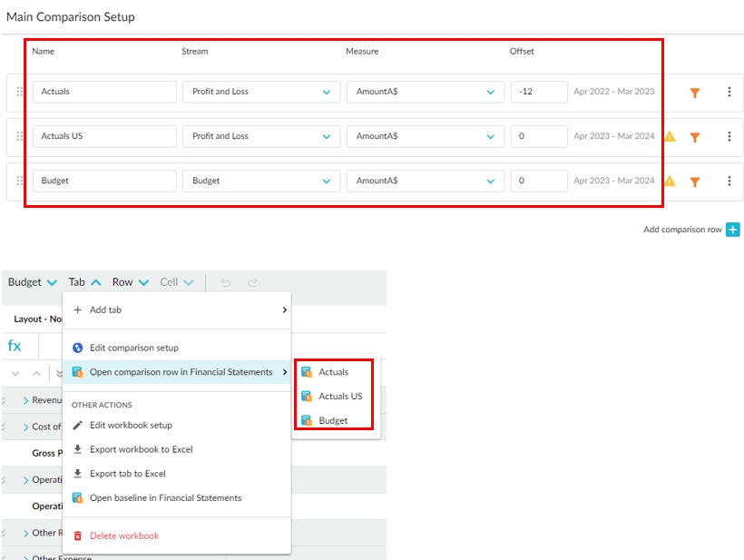Click the warning triangle on Actuals US row

tap(670, 137)
